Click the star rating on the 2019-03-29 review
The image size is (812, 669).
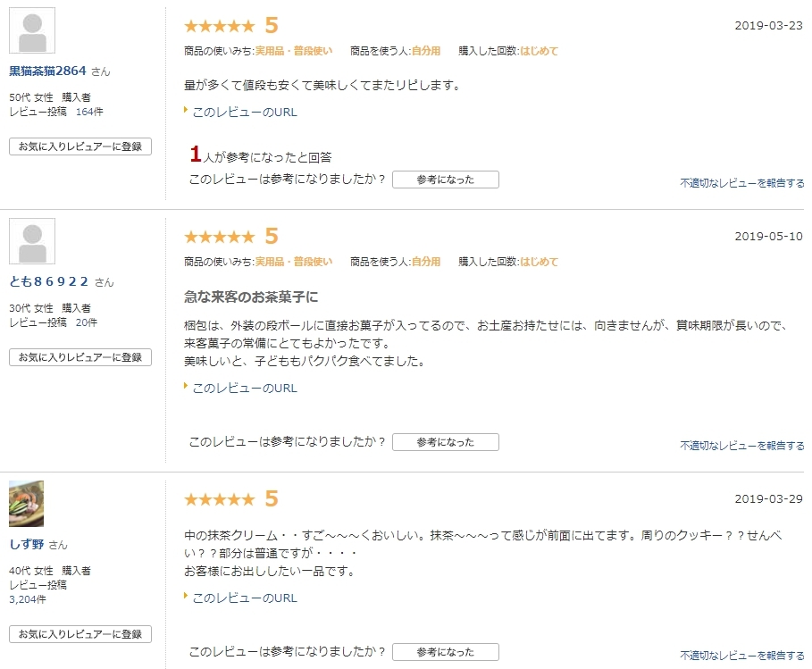220,499
